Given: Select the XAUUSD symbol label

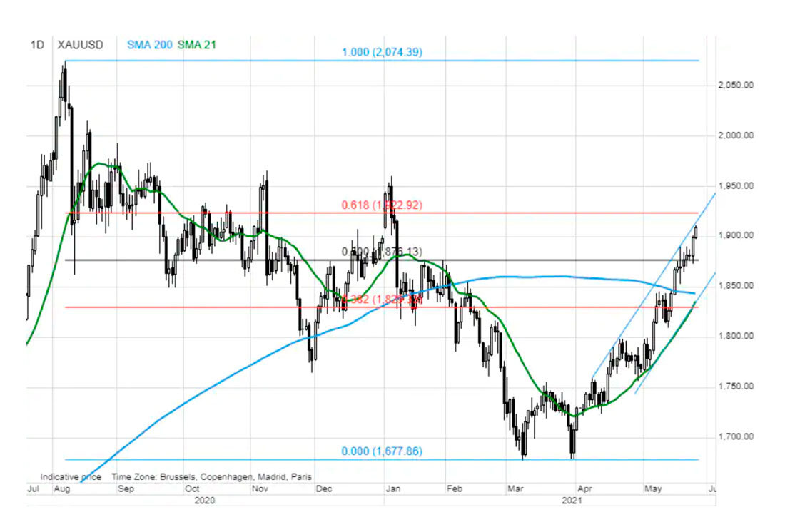Looking at the screenshot, I should click(x=80, y=45).
